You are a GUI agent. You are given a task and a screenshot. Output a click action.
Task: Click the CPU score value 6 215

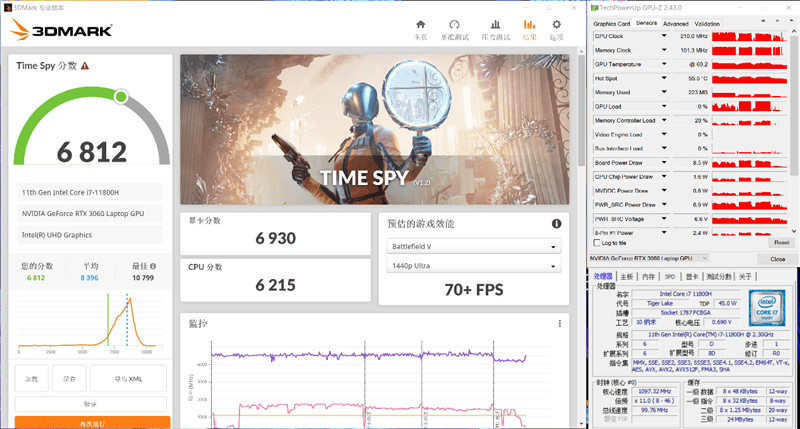pos(276,285)
